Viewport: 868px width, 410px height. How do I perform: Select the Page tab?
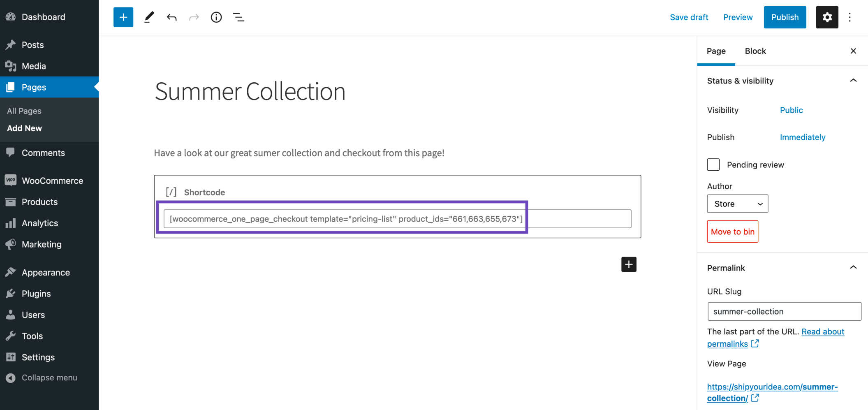click(x=716, y=51)
